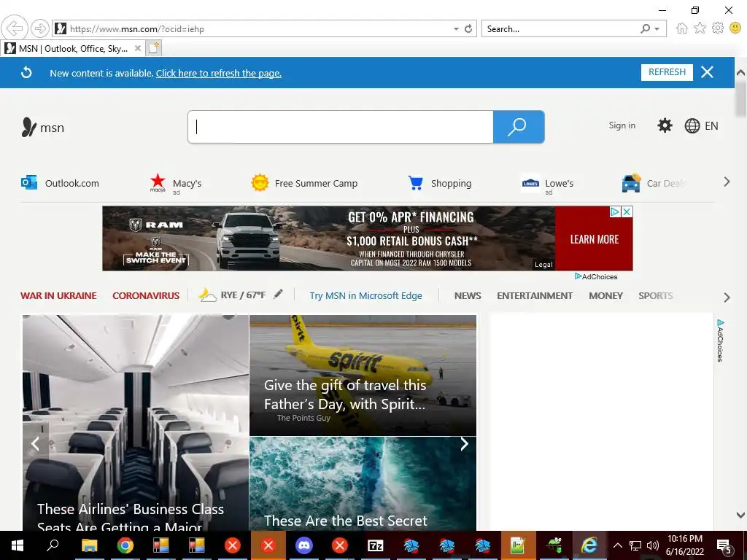Dismiss the new content notification bar

pyautogui.click(x=707, y=72)
